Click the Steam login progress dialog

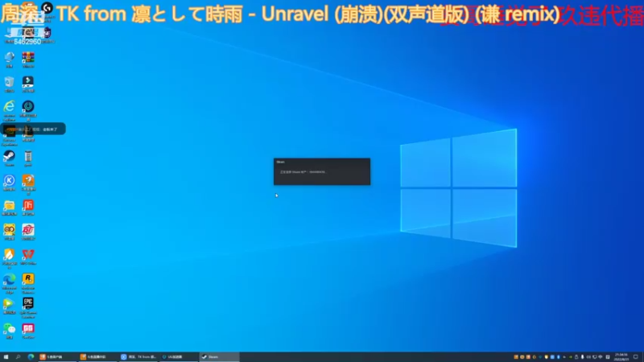(x=322, y=171)
